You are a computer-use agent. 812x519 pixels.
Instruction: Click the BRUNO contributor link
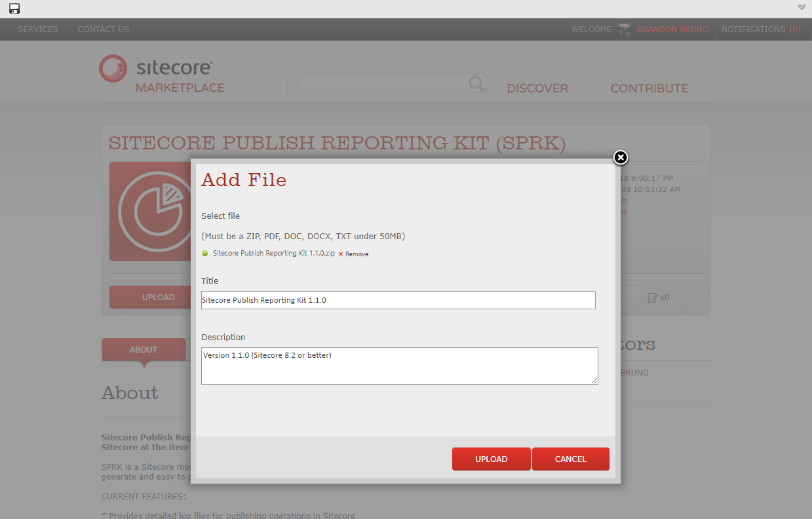tap(634, 372)
